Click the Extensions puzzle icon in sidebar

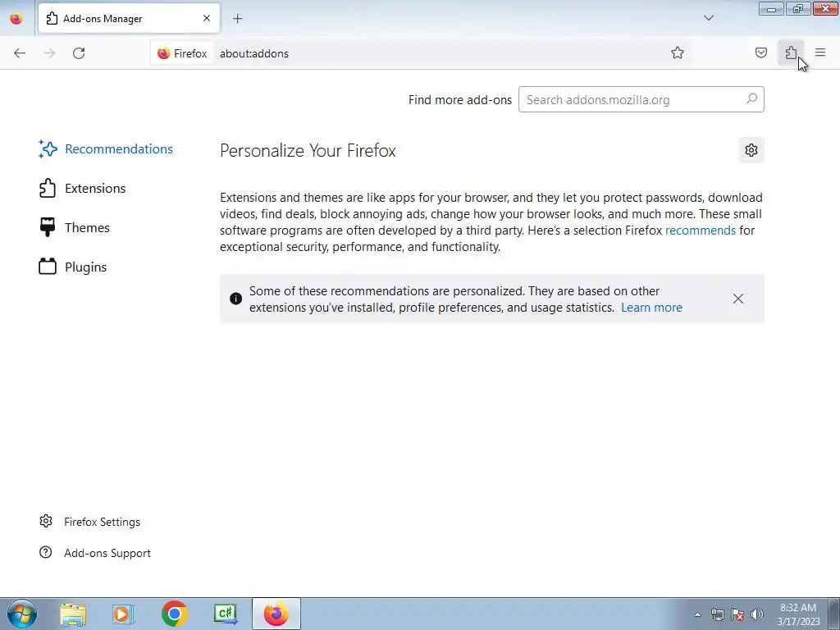point(47,188)
